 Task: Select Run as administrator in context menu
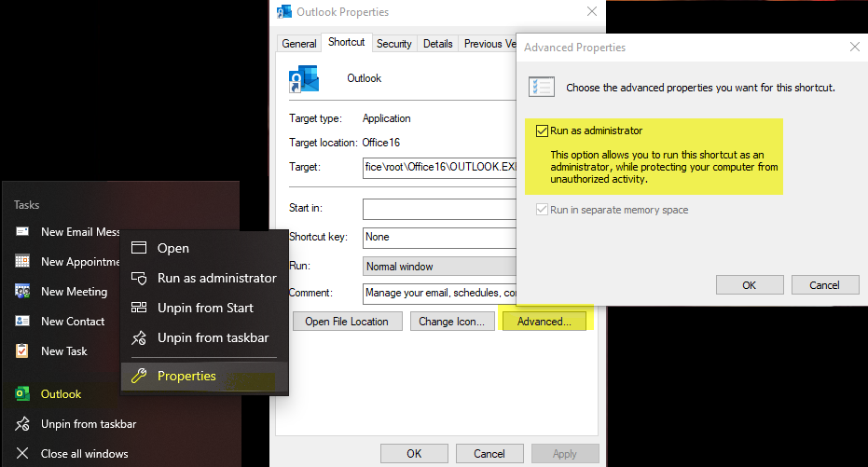pos(204,278)
